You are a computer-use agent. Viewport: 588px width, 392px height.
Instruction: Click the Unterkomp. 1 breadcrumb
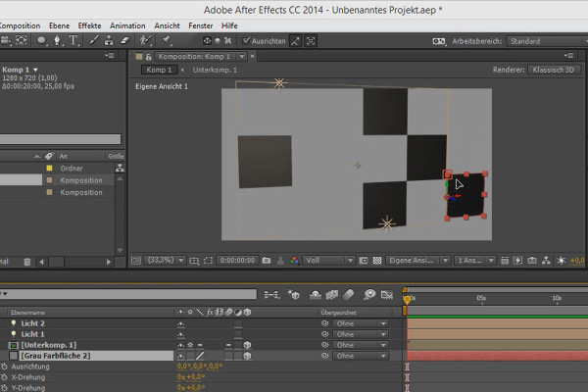pos(215,70)
